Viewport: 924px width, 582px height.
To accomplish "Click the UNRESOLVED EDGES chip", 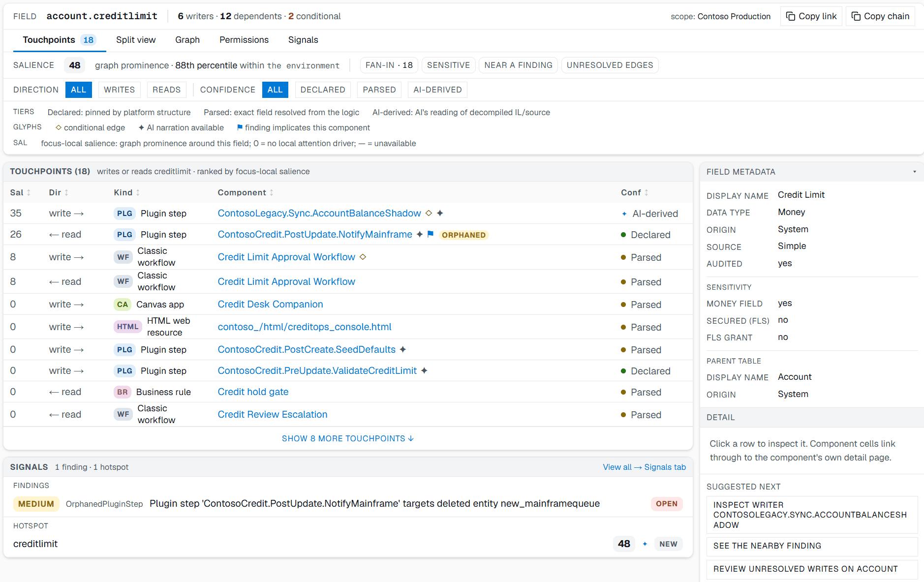I will pos(610,65).
